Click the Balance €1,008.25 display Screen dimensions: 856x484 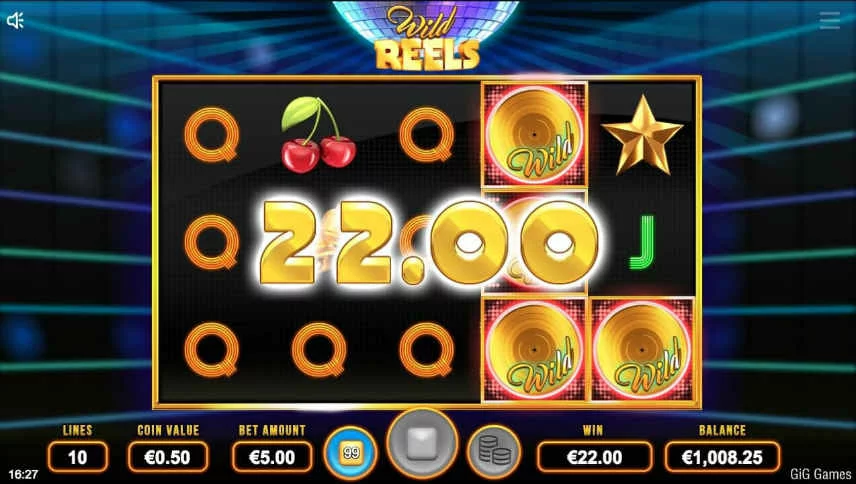point(722,457)
